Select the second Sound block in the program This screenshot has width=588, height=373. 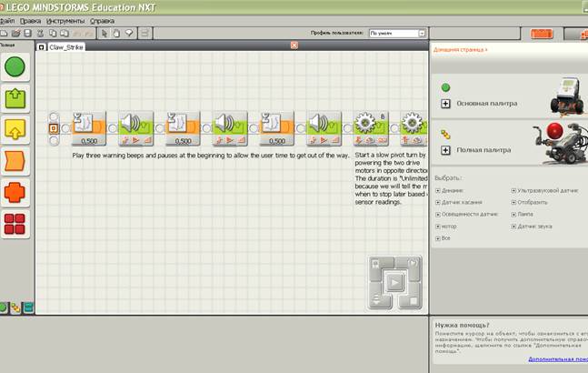(x=230, y=128)
